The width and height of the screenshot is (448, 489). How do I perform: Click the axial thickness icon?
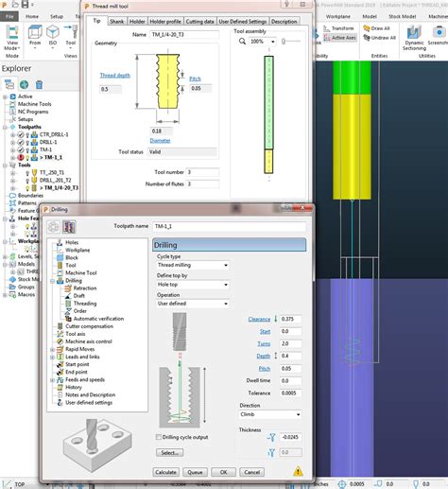[271, 453]
